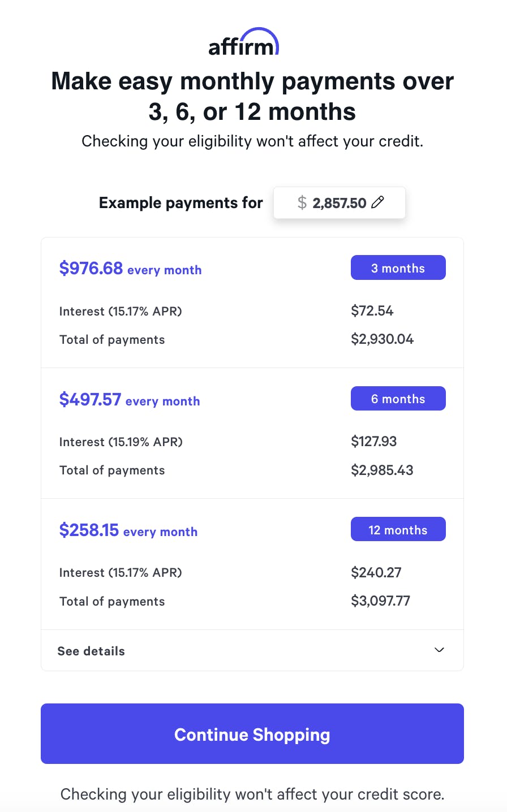
Task: Click the $3,097.77 total of payments
Action: [380, 601]
